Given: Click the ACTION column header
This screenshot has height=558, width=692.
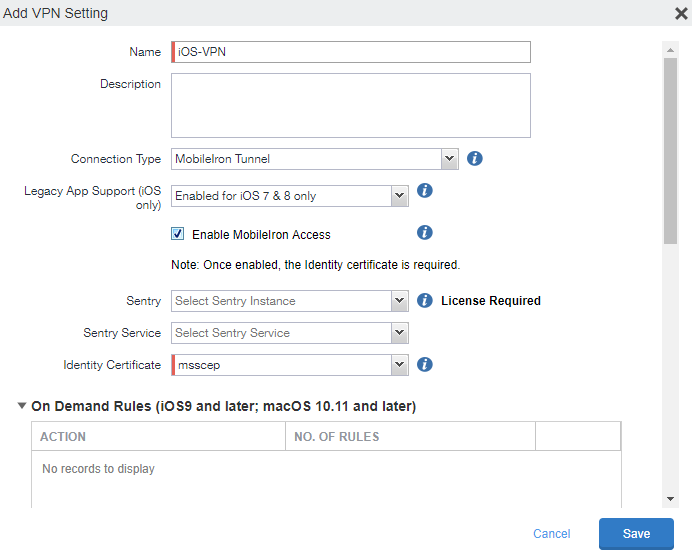Looking at the screenshot, I should click(x=158, y=437).
